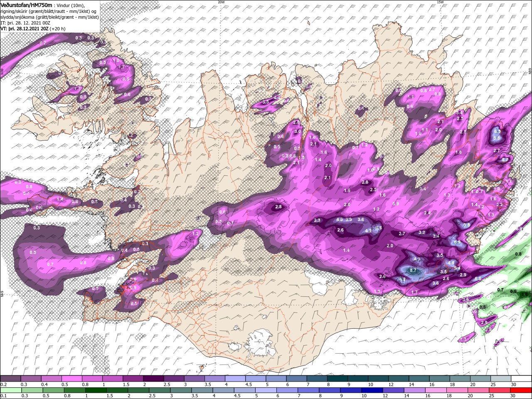Click the 3.2 snowfall value on the map

click(x=422, y=232)
